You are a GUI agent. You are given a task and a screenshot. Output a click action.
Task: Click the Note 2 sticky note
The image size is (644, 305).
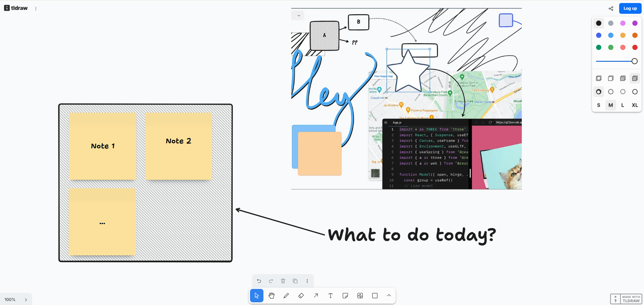click(x=178, y=146)
